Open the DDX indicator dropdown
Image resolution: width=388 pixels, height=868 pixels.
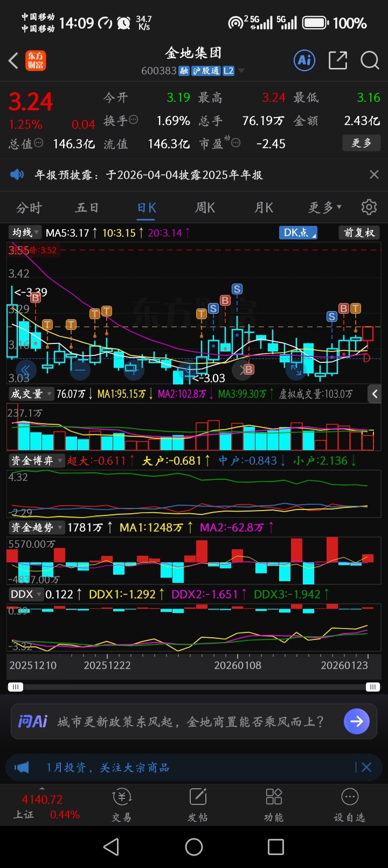(26, 594)
